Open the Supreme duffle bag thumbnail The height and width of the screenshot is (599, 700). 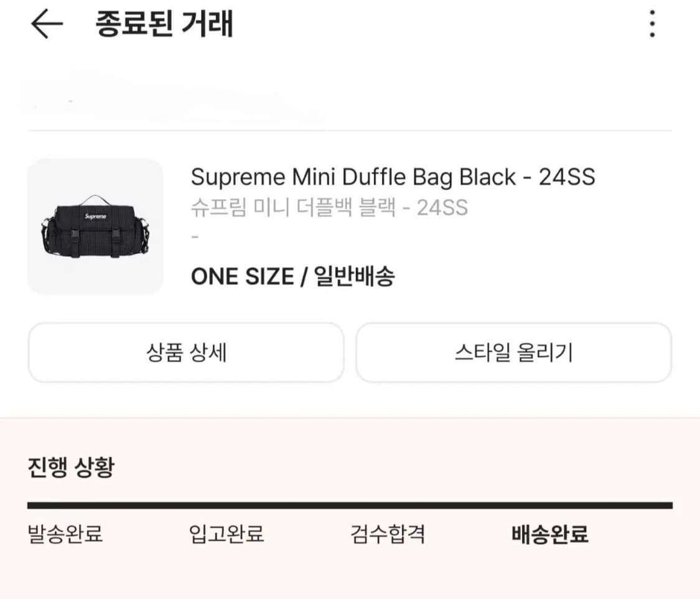pos(95,226)
